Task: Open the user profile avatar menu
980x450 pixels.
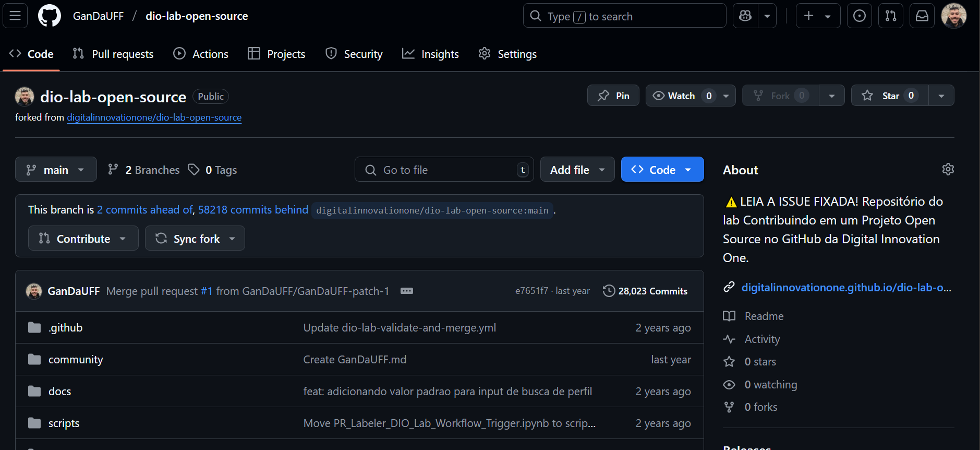Action: click(x=954, y=16)
